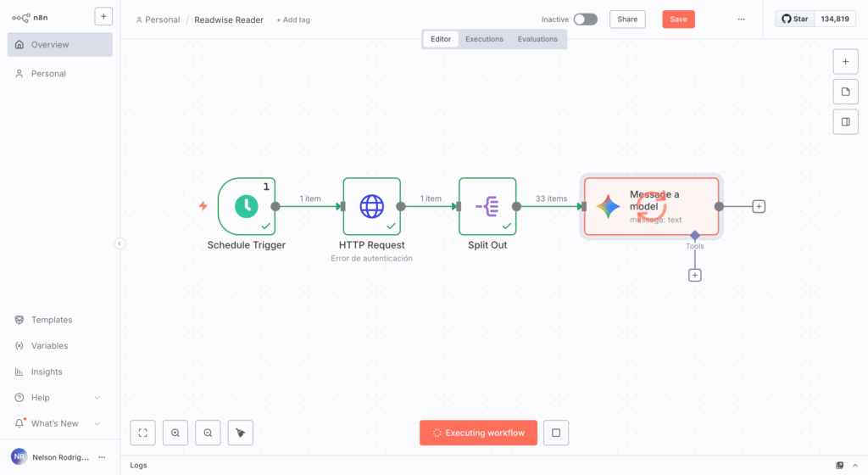Click the Templates box icon
Screen dimensions: 868x475
coord(19,320)
